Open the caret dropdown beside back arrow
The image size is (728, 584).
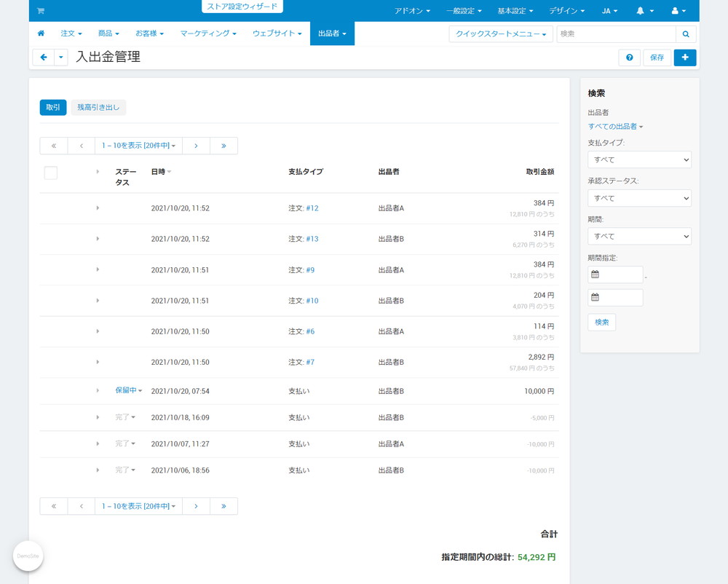61,57
